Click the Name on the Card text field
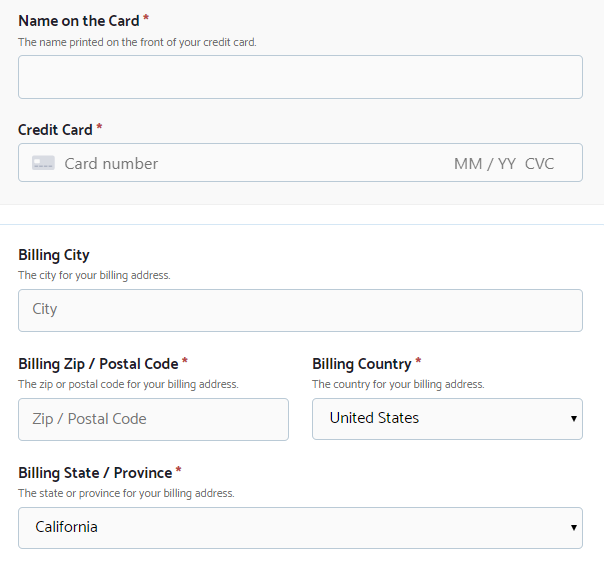Image resolution: width=604 pixels, height=568 pixels. [300, 77]
